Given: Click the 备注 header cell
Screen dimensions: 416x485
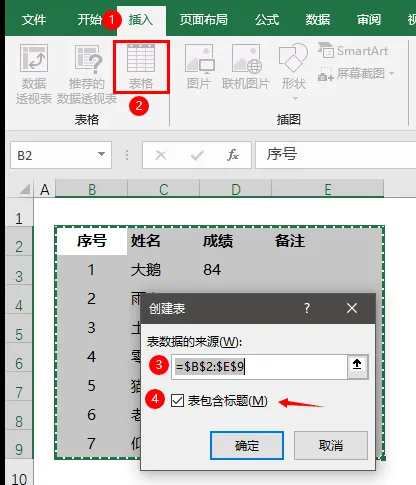Looking at the screenshot, I should pyautogui.click(x=328, y=241).
